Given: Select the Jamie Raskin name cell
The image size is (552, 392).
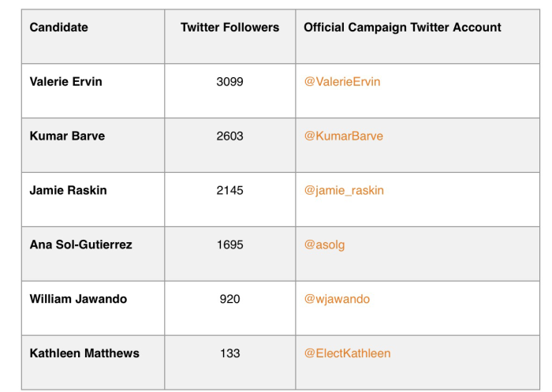Looking at the screenshot, I should [69, 190].
